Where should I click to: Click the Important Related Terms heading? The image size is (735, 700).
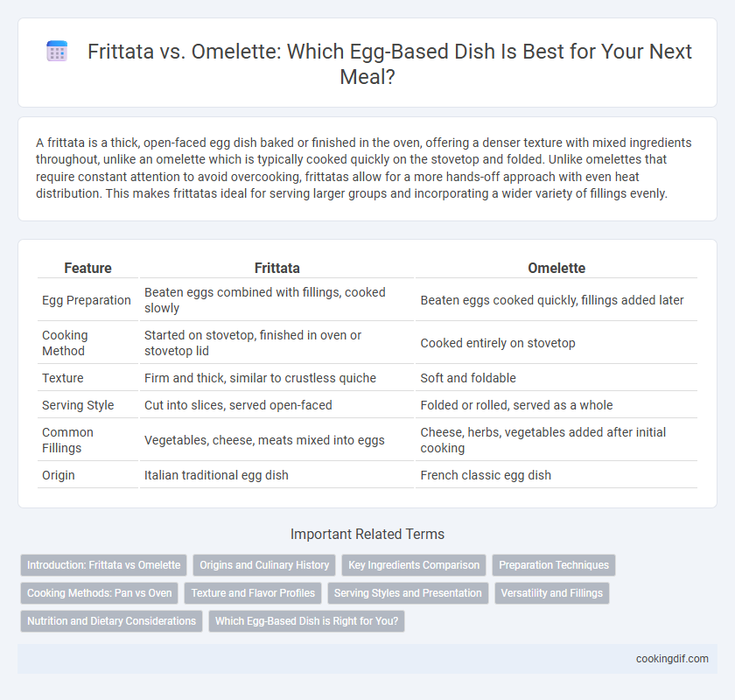pyautogui.click(x=367, y=534)
